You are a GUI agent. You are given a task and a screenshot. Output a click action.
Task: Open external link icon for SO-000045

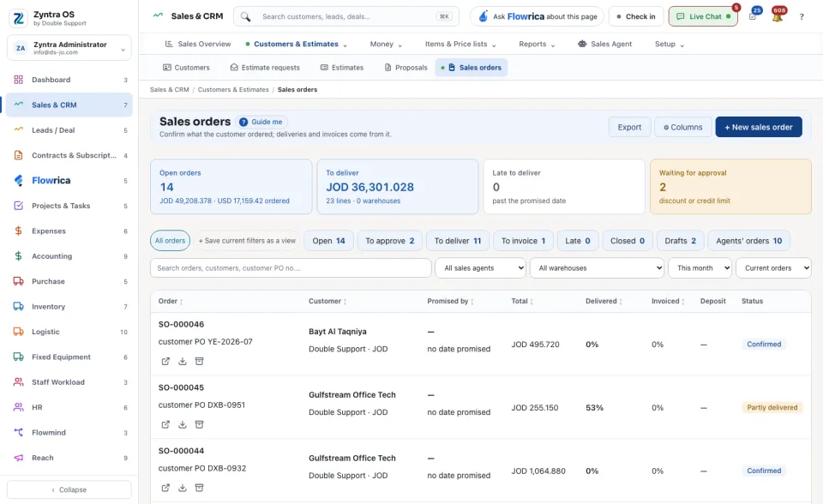pos(165,425)
